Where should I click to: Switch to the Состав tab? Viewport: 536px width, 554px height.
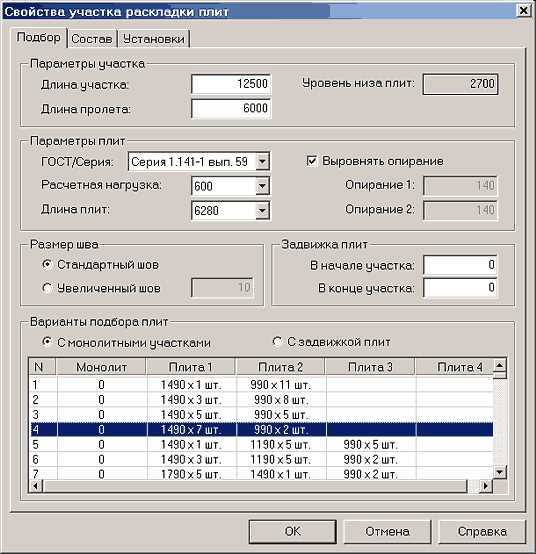pos(92,39)
